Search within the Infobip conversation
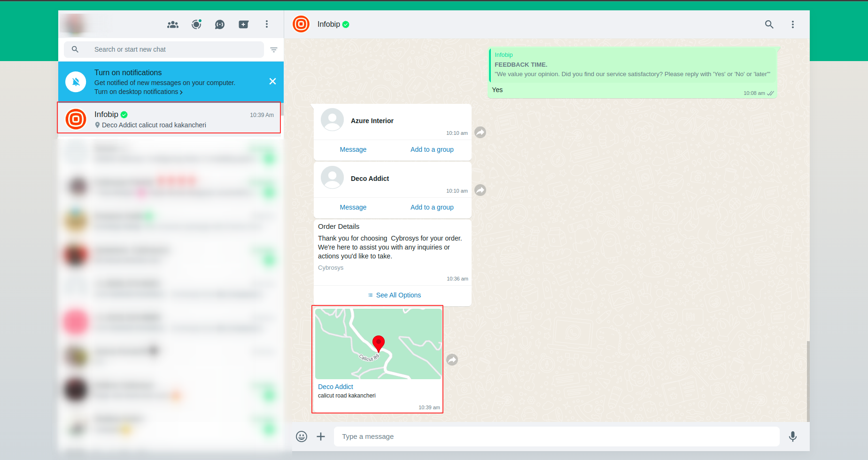The width and height of the screenshot is (868, 460). pos(769,24)
